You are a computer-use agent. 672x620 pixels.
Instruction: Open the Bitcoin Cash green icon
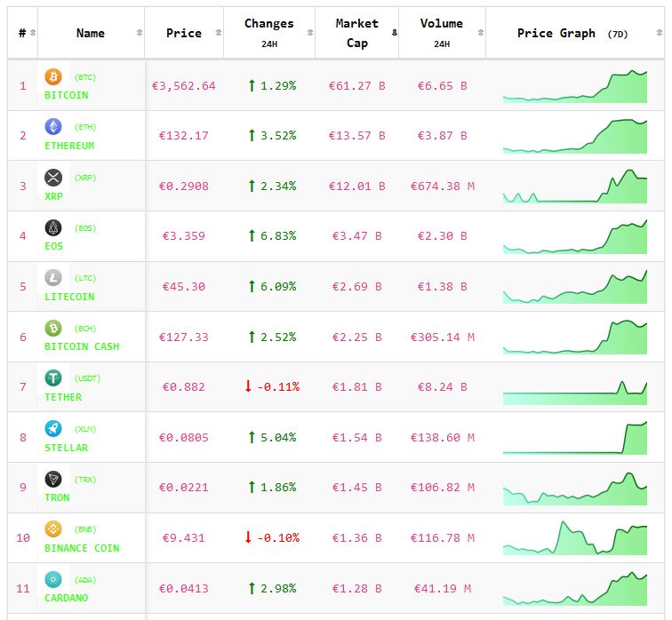click(53, 329)
